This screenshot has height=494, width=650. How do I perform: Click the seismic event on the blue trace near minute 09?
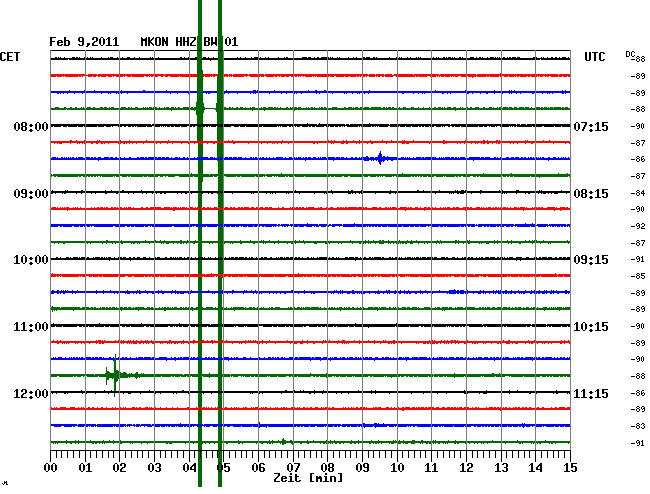(380, 158)
